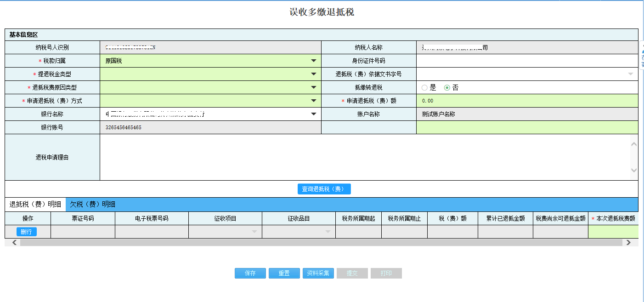
Task: Open the 征收项目 dropdown in the detail row
Action: [254, 231]
